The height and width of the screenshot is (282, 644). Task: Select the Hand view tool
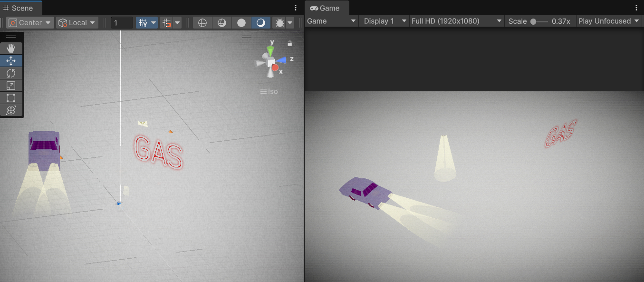(11, 48)
